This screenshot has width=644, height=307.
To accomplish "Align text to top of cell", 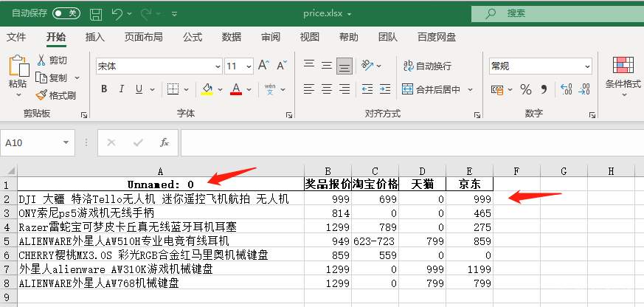I will click(309, 66).
